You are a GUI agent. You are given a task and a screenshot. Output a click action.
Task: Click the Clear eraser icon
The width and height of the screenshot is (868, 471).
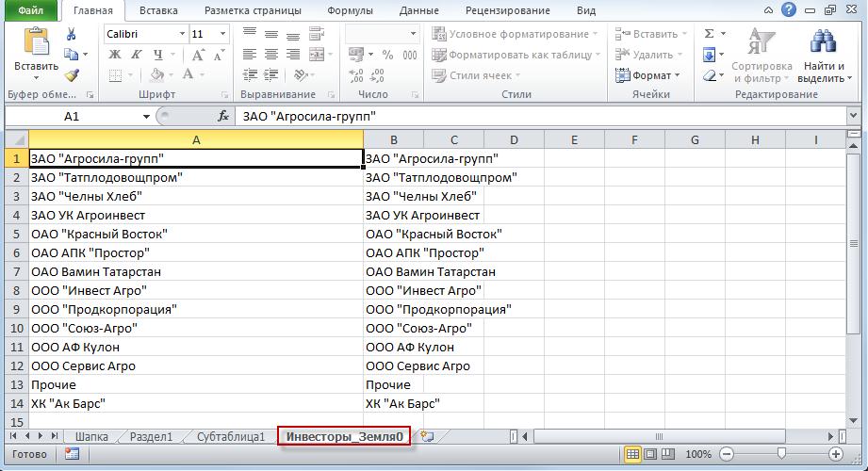pyautogui.click(x=710, y=75)
